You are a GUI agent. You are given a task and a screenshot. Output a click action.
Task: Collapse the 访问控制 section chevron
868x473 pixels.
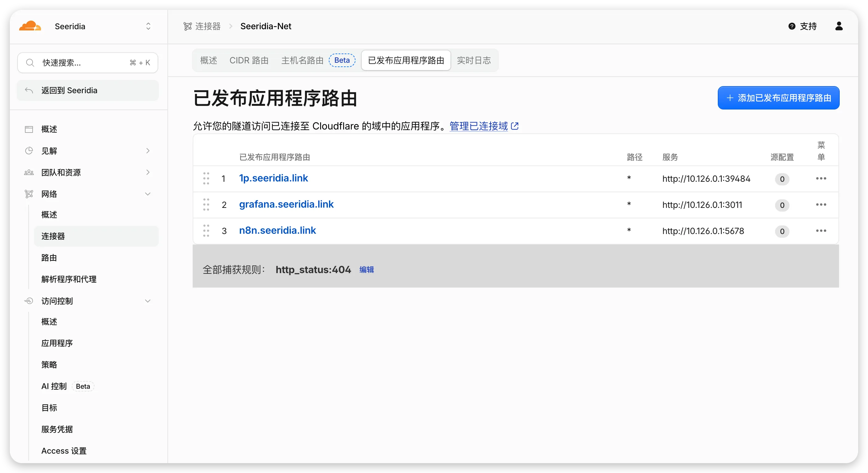point(148,301)
